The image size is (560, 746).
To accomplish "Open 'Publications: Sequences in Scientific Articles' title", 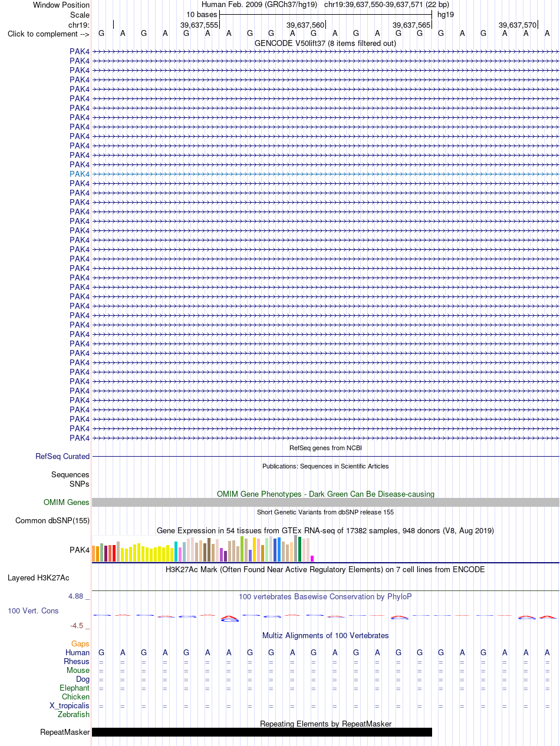I will pyautogui.click(x=325, y=466).
